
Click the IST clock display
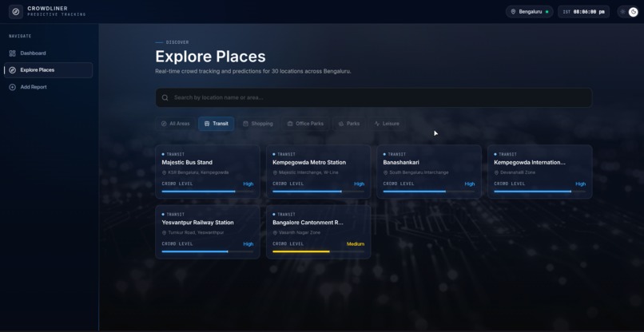click(583, 11)
